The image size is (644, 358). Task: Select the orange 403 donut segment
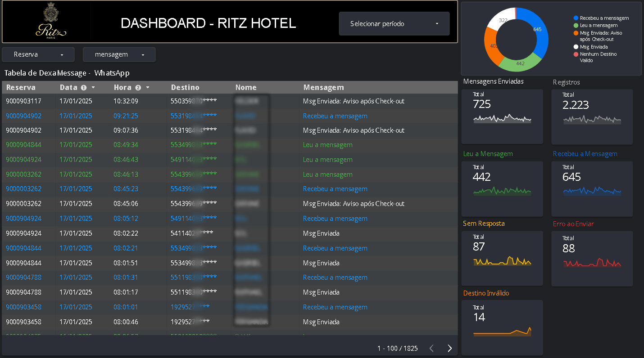492,45
